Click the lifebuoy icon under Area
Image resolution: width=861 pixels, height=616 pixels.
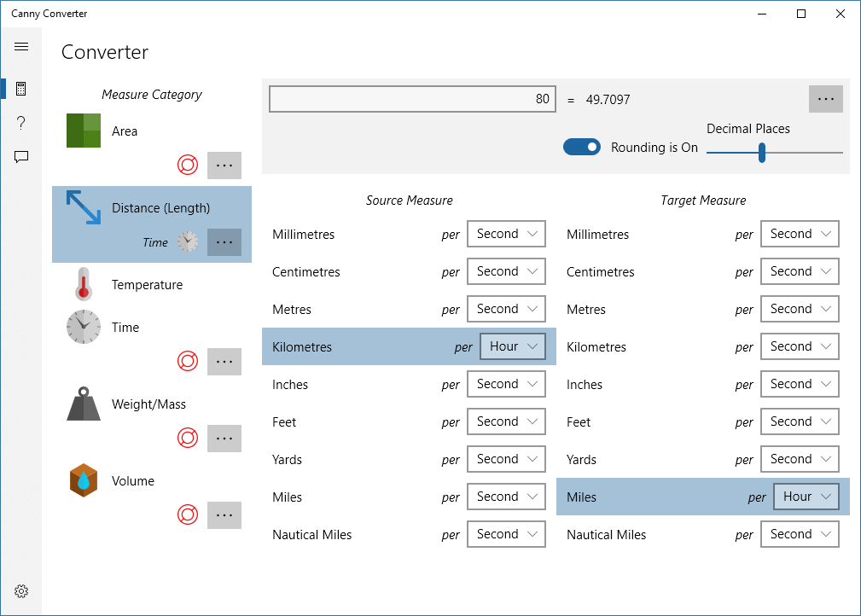tap(188, 165)
